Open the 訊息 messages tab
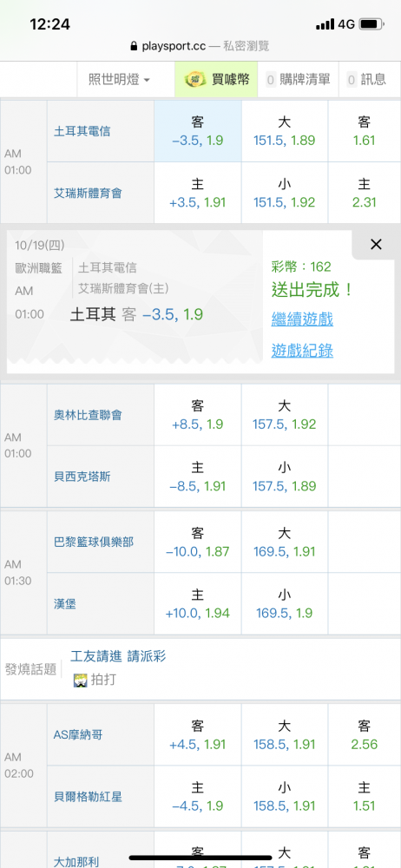 pos(366,80)
